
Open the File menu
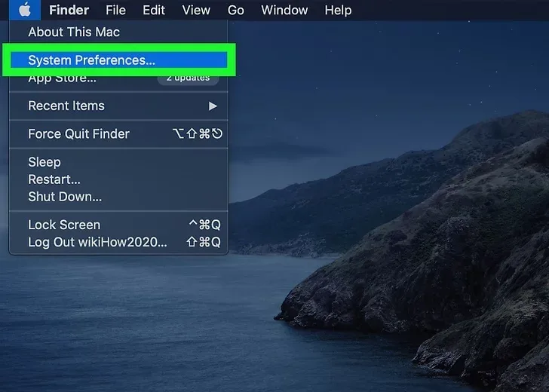point(115,10)
